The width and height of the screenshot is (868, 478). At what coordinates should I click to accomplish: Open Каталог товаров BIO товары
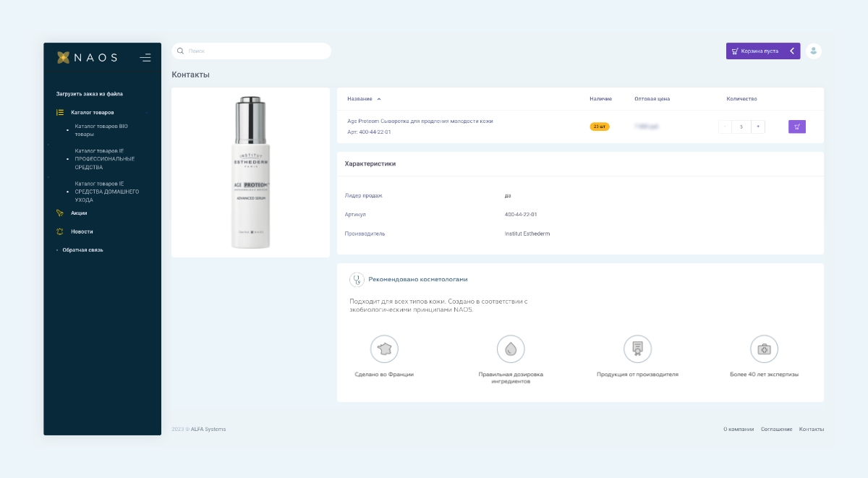pyautogui.click(x=101, y=130)
